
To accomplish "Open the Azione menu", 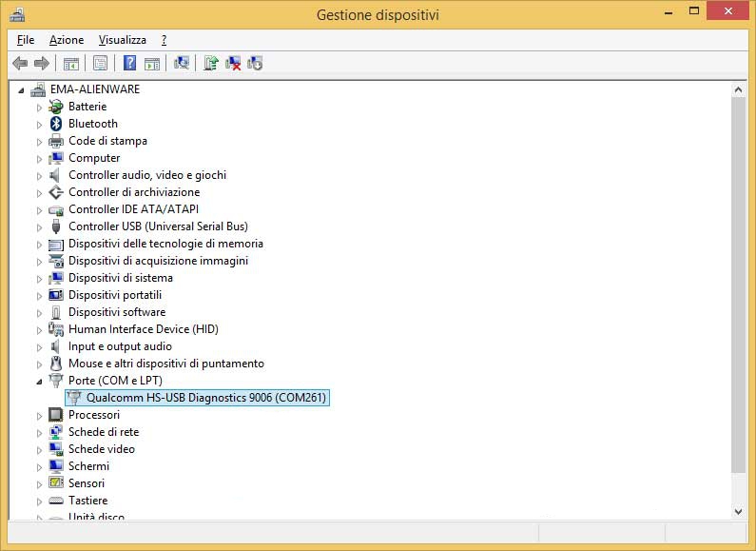I will point(67,40).
